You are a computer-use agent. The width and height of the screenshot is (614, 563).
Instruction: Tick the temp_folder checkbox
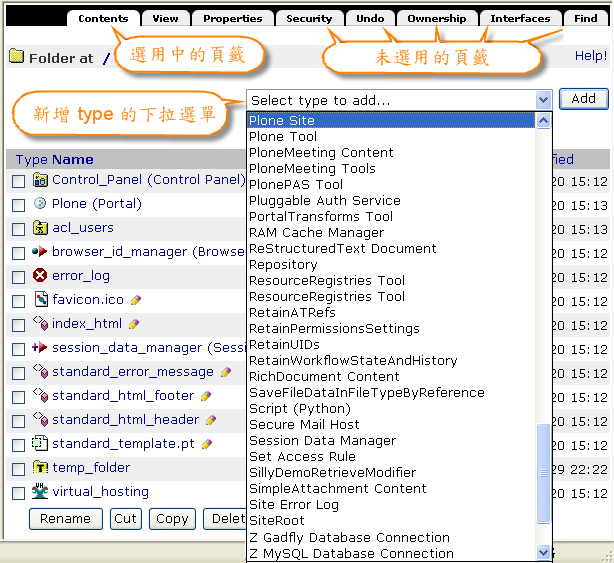(x=18, y=469)
